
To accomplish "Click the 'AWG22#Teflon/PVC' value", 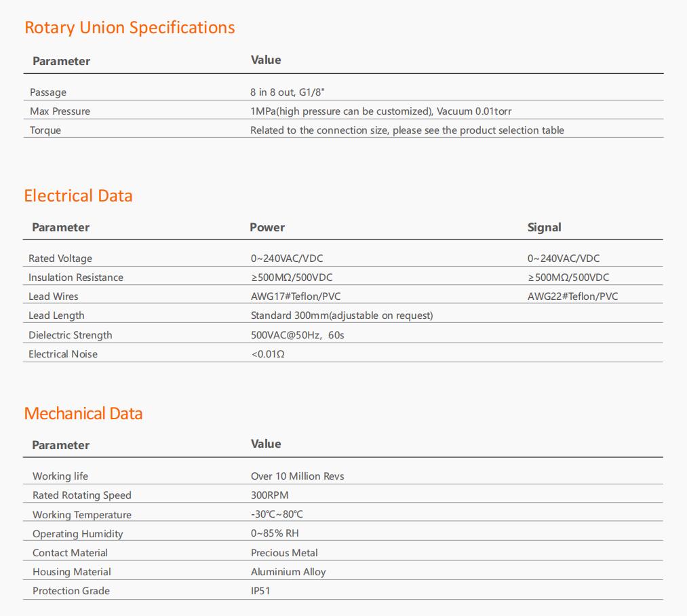I will [572, 296].
